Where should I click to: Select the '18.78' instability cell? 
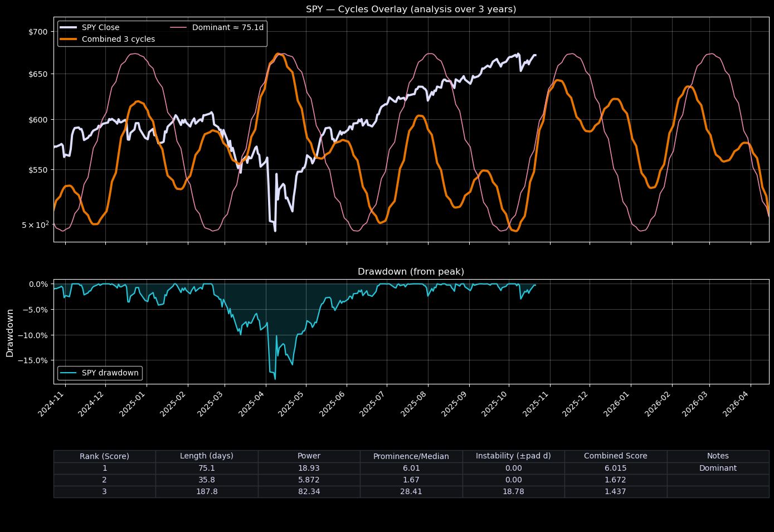(x=513, y=491)
